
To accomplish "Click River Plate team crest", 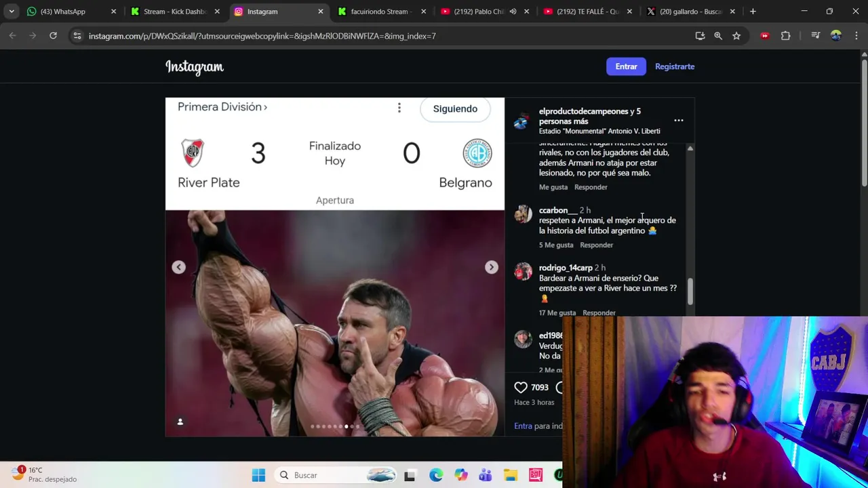I will (193, 153).
